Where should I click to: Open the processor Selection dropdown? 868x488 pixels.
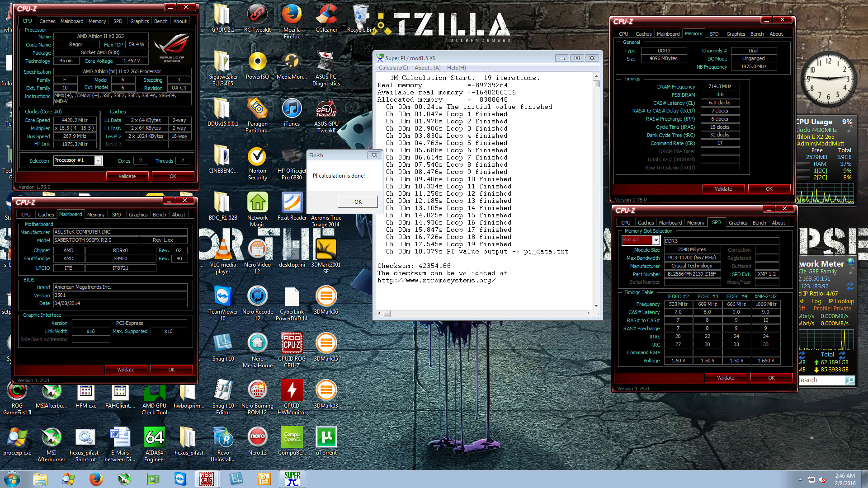98,160
